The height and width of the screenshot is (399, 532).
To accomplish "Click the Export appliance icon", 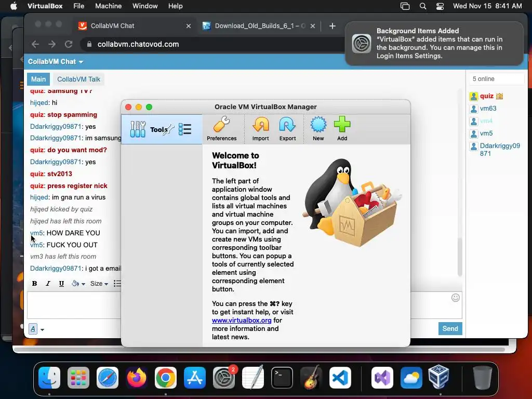I will pos(287,125).
